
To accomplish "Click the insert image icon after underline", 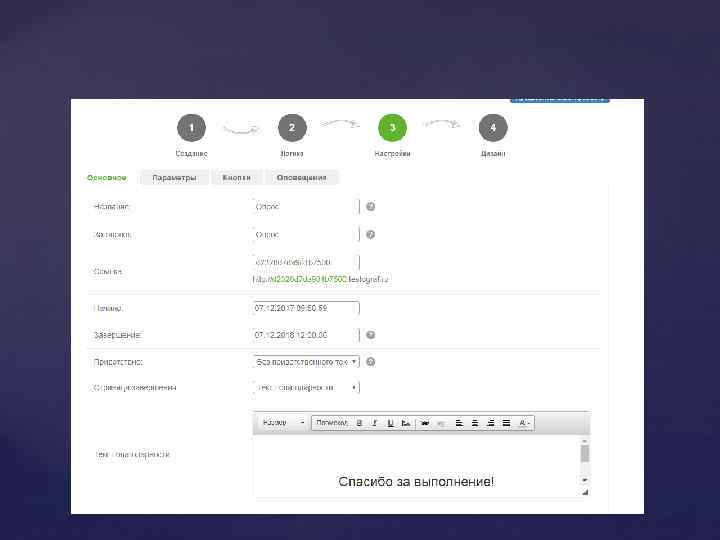I will 406,423.
